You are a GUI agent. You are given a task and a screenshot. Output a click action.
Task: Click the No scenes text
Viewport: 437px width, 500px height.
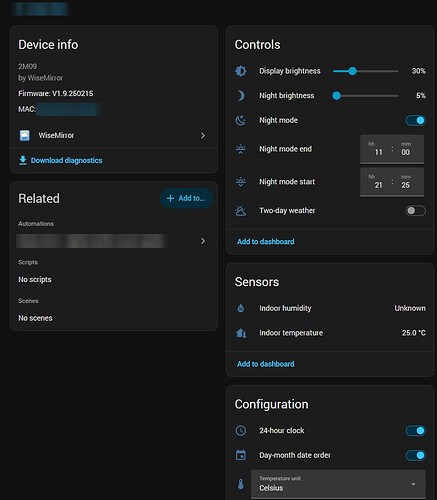[x=35, y=318]
